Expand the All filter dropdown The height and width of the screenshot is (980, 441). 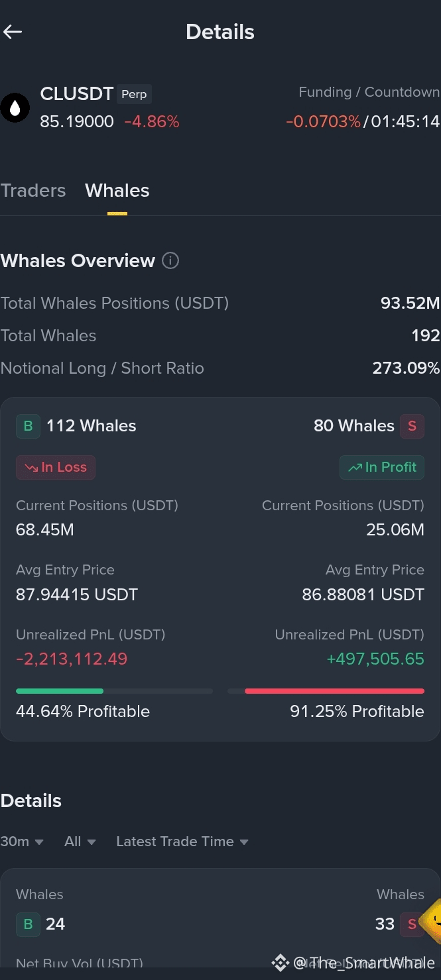pos(80,842)
